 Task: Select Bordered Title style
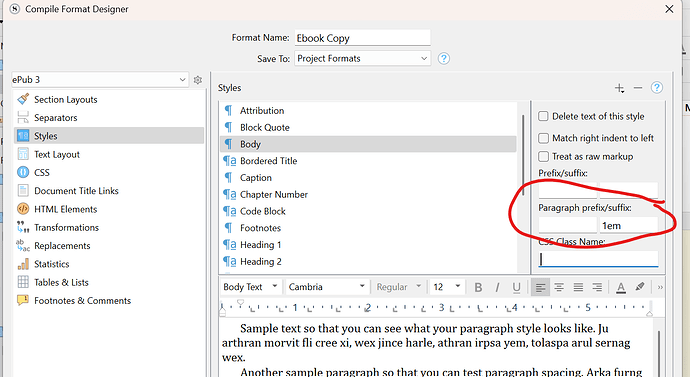coord(368,161)
